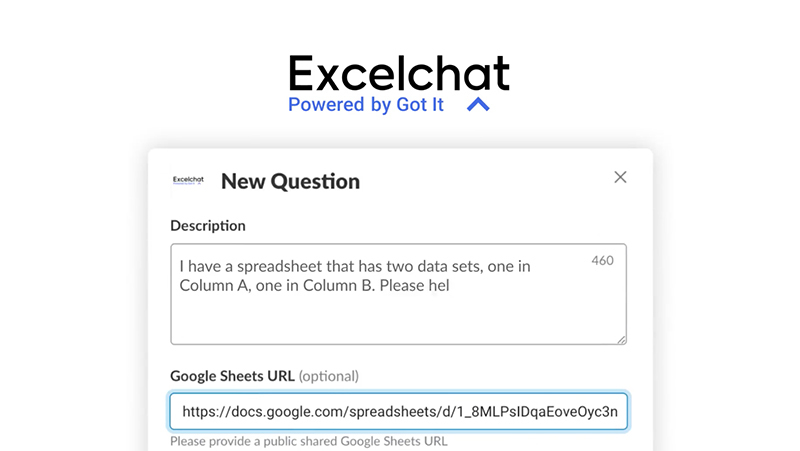Place cursor after 'Please hel' in description
800x451 pixels.
451,286
